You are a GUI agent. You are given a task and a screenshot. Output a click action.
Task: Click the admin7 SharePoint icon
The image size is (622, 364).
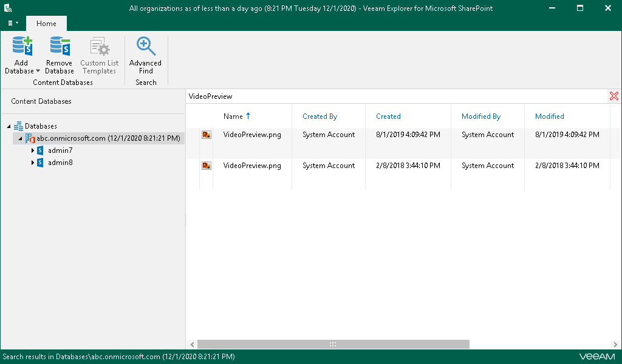click(40, 150)
